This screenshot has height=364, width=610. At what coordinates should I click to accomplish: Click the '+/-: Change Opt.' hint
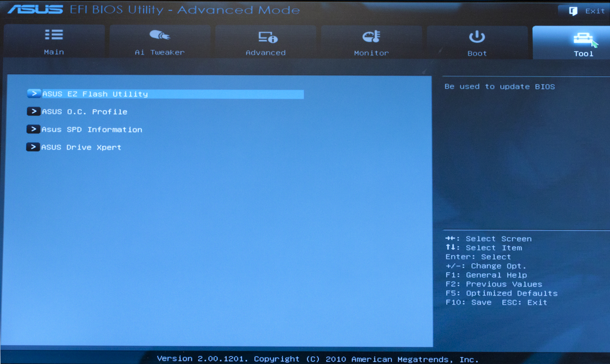tap(486, 266)
